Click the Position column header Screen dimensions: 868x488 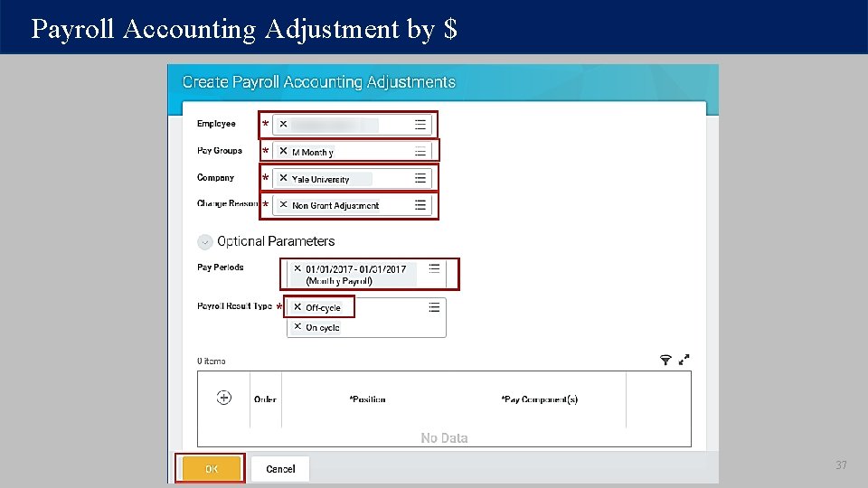(367, 399)
